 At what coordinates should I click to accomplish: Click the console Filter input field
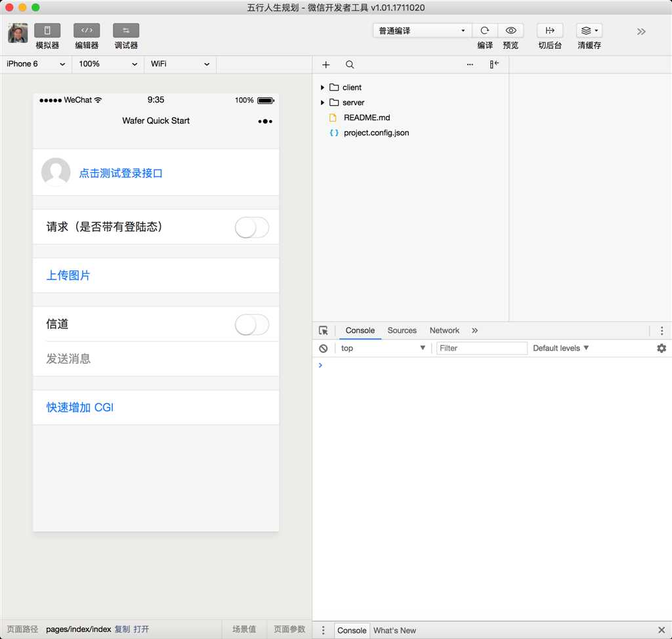click(x=482, y=348)
